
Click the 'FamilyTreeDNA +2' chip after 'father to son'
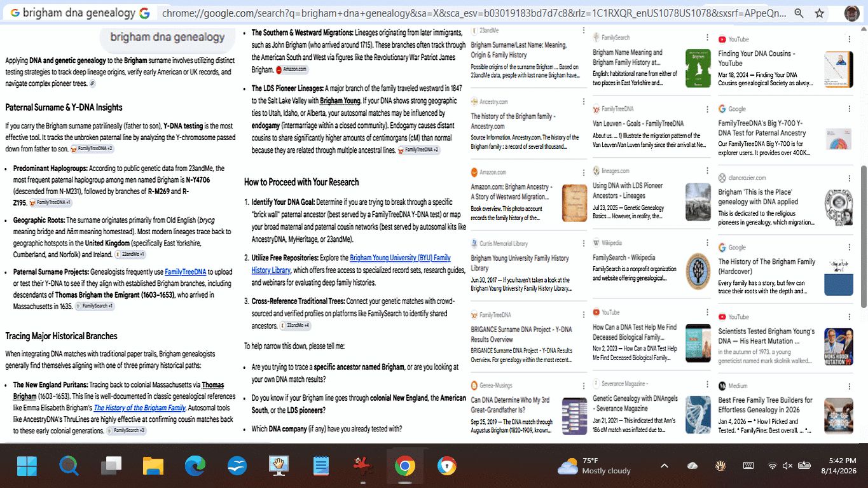(x=92, y=149)
